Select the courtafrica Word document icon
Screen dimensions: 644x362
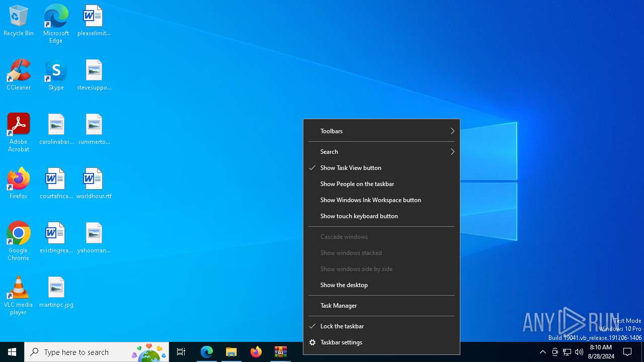click(56, 184)
